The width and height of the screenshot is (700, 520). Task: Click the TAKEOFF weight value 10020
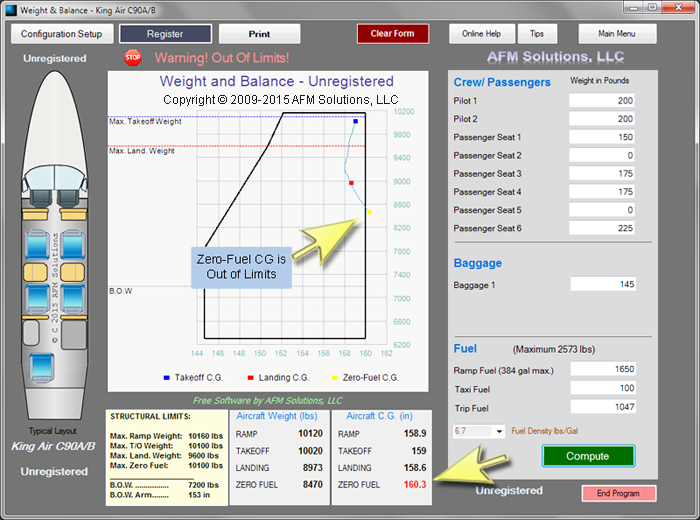pyautogui.click(x=310, y=451)
